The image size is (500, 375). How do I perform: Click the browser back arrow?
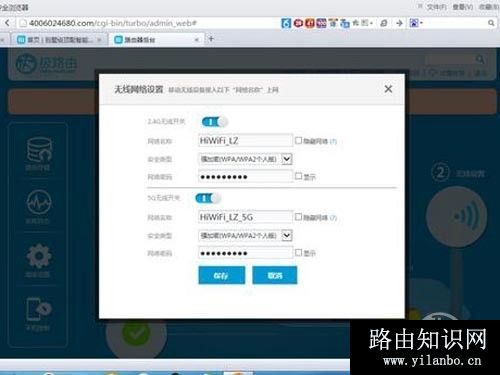point(7,23)
